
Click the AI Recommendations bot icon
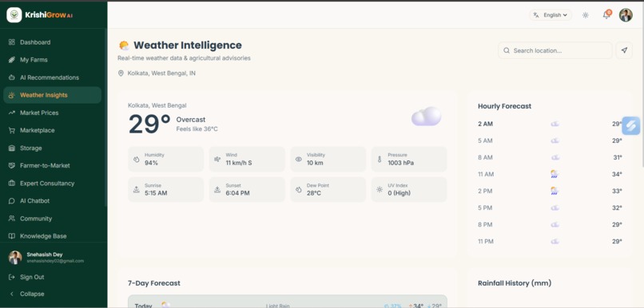(11, 77)
